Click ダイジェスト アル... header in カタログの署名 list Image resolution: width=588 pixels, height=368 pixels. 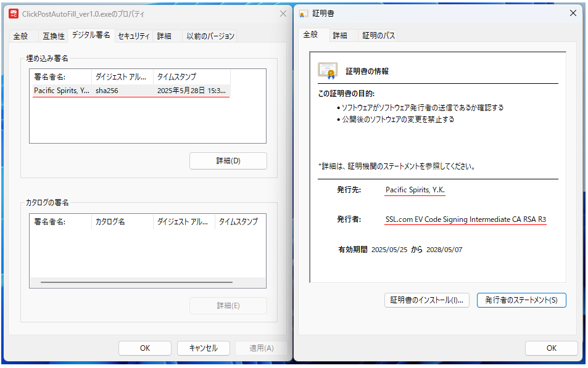(184, 222)
